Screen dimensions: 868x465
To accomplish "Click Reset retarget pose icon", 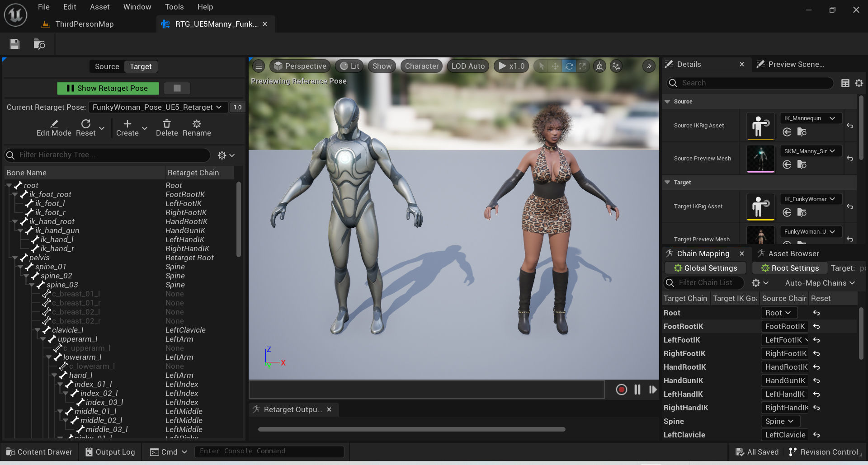I will click(85, 128).
